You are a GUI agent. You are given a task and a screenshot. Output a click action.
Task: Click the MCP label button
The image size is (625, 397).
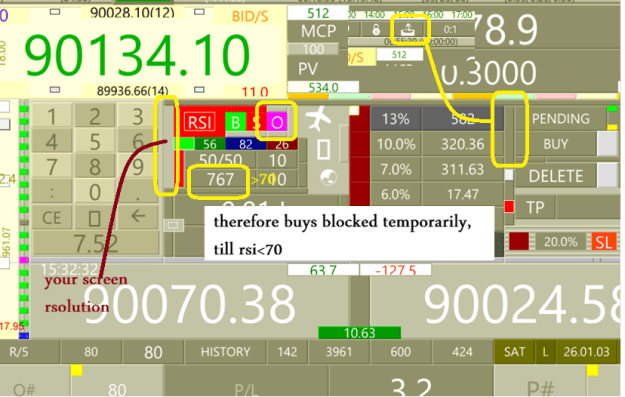(x=318, y=31)
